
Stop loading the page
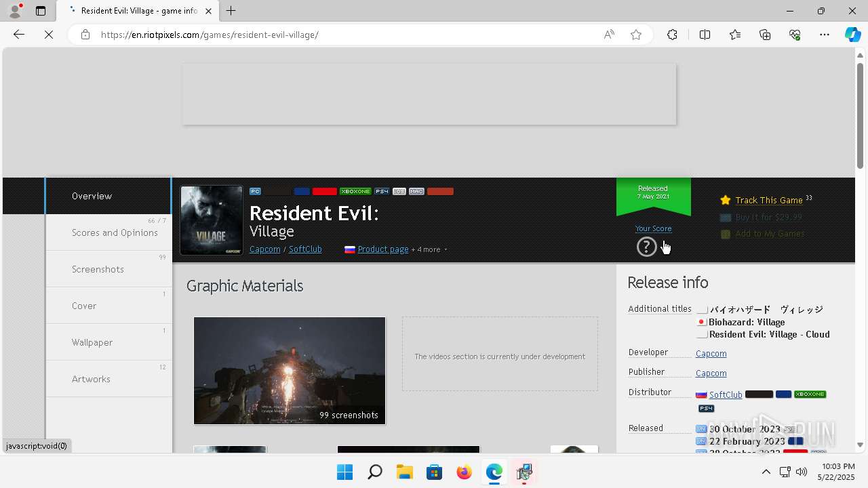49,35
